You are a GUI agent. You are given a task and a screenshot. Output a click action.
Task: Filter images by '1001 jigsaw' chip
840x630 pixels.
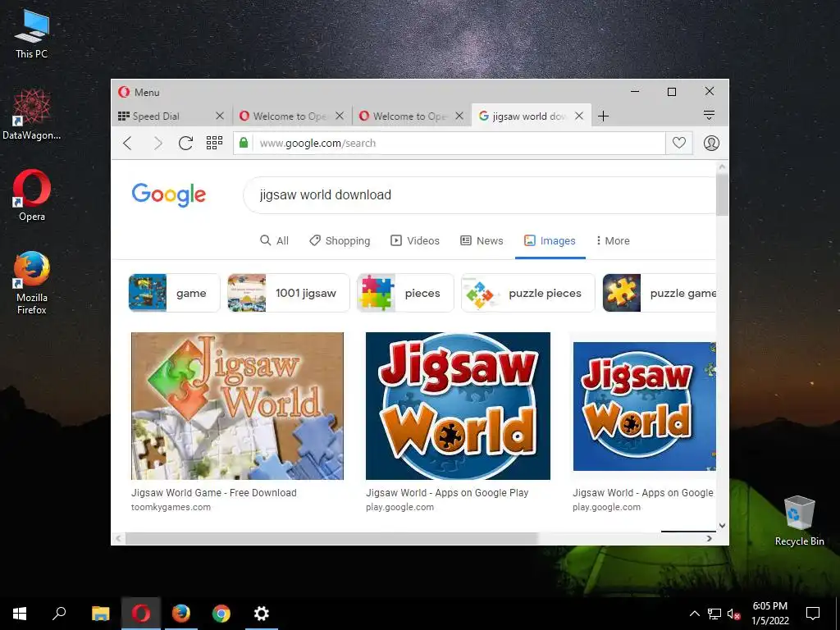click(288, 293)
